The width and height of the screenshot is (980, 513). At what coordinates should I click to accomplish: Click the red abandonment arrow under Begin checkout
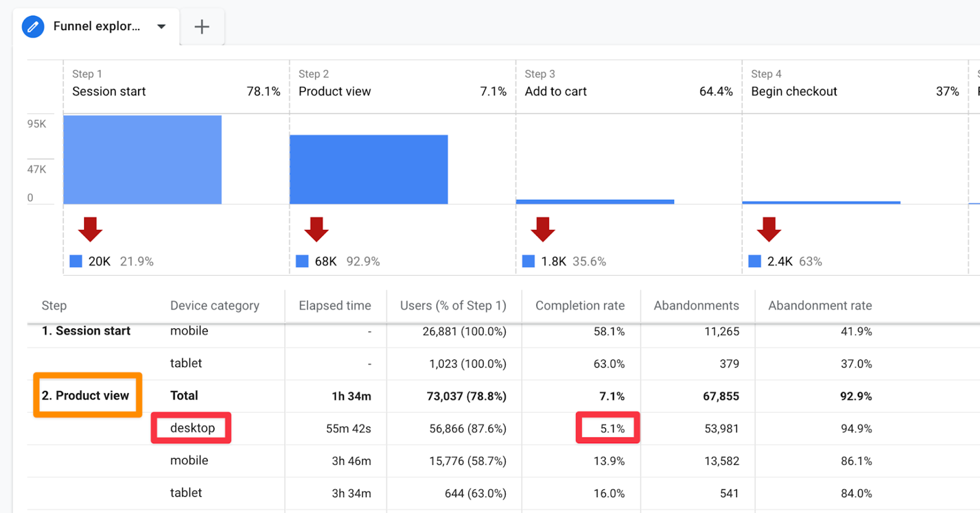coord(769,229)
